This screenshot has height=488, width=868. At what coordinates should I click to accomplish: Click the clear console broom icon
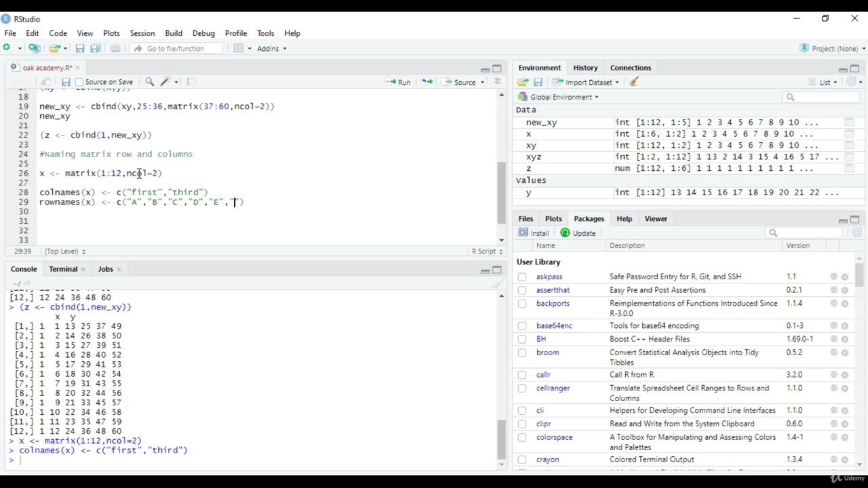(497, 284)
